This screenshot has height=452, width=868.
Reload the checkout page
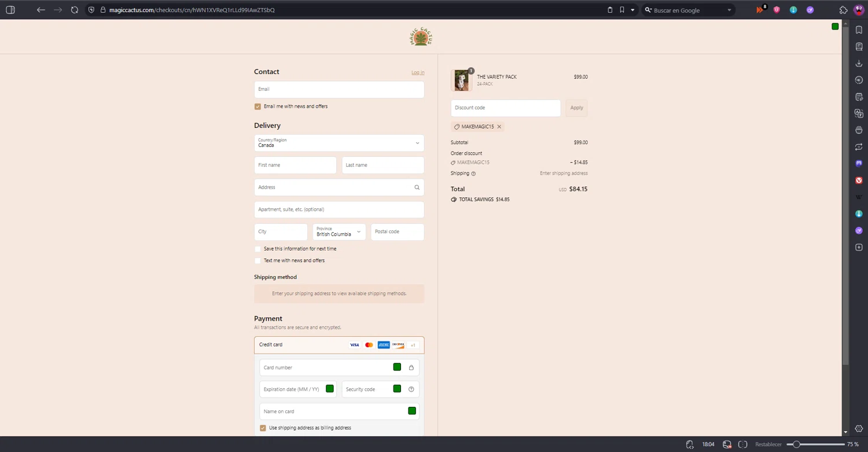click(75, 10)
